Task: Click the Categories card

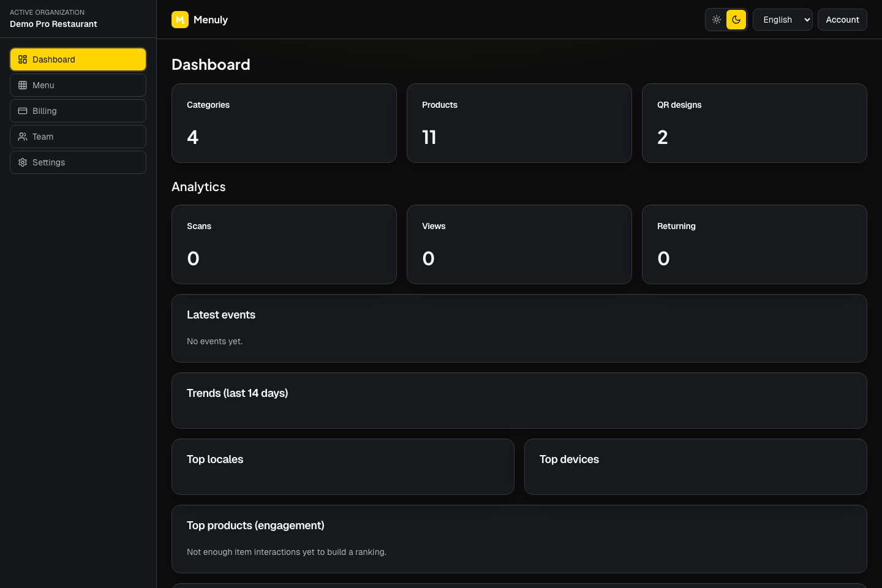Action: pos(284,123)
